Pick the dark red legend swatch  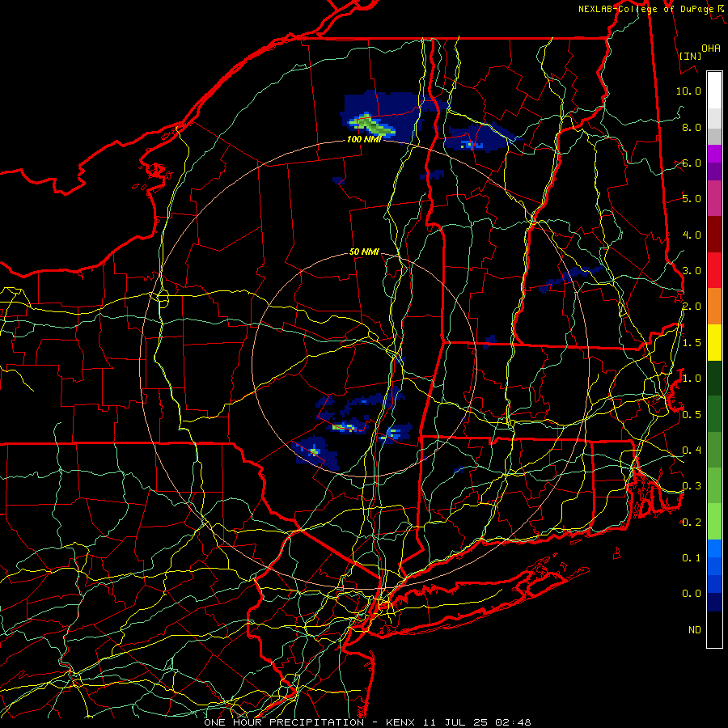click(714, 235)
